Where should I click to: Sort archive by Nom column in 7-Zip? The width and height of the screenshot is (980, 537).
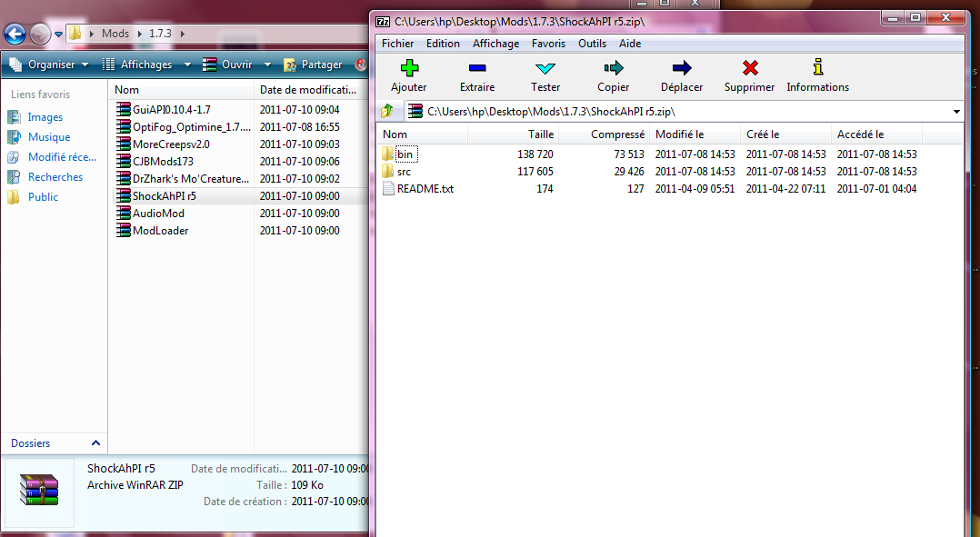tap(423, 134)
